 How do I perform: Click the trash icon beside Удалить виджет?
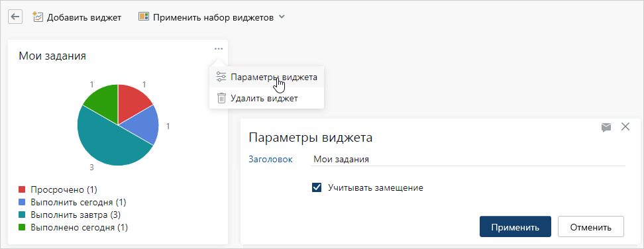[x=221, y=99]
